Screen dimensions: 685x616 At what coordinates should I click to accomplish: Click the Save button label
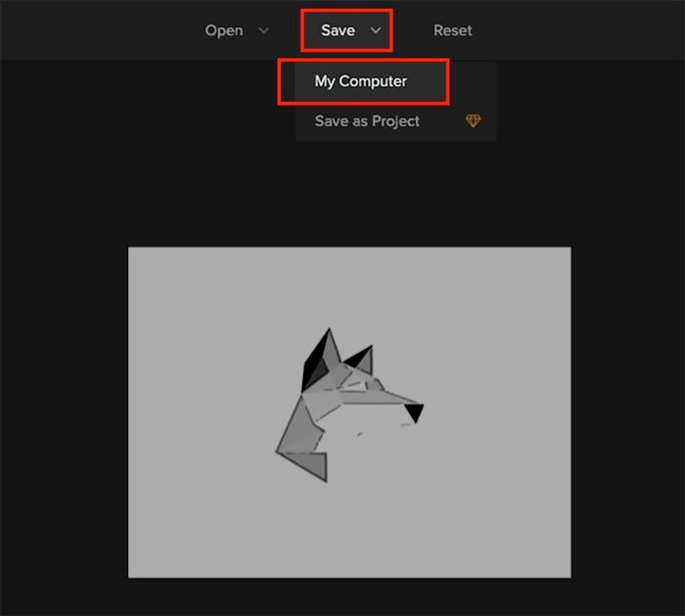tap(338, 30)
